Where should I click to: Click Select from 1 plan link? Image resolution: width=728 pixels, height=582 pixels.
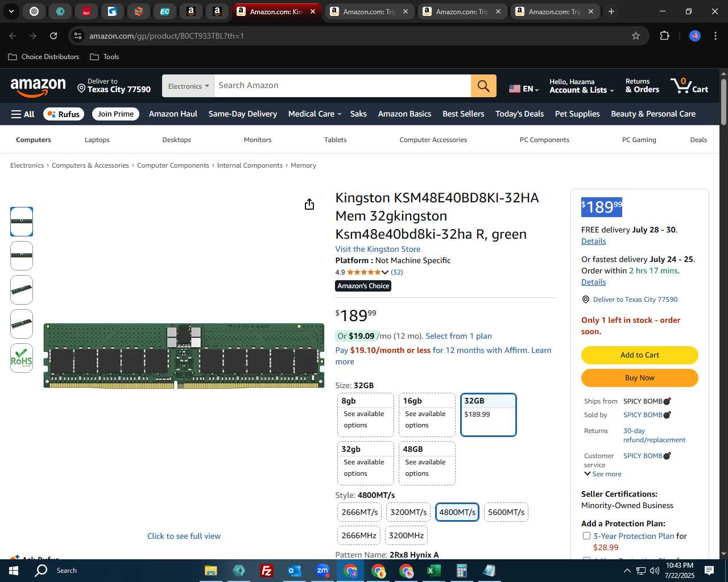click(x=459, y=336)
